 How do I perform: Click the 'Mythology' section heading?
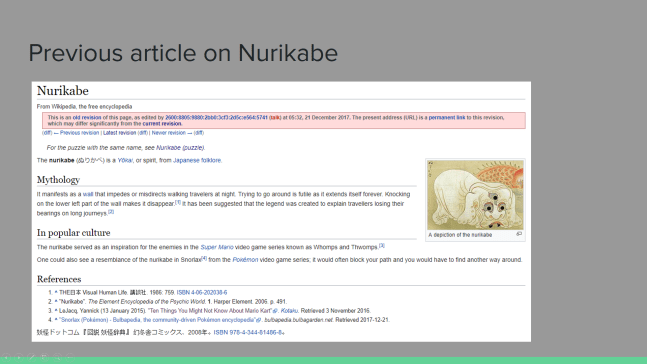[x=58, y=180]
